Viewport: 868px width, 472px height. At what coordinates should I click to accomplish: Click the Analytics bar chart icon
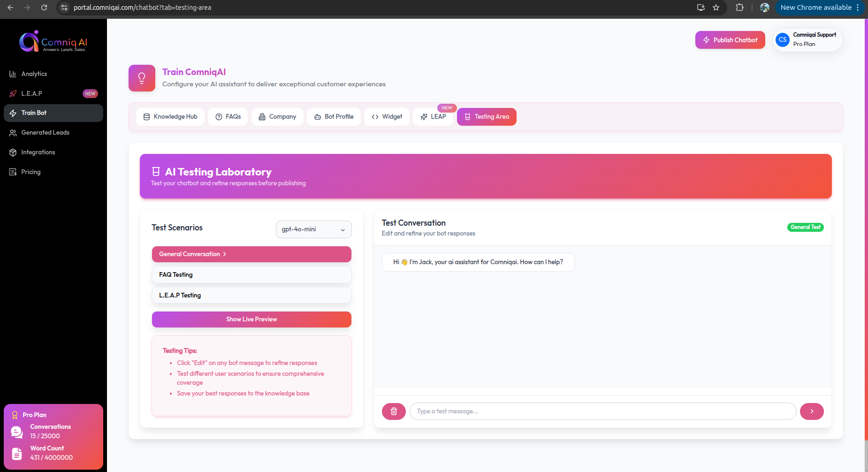(13, 74)
